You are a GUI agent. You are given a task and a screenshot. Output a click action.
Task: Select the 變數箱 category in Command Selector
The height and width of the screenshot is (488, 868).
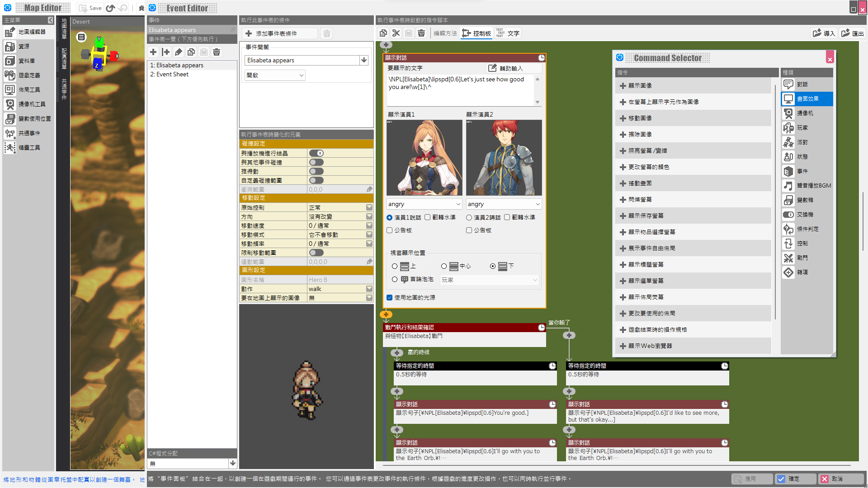[807, 200]
